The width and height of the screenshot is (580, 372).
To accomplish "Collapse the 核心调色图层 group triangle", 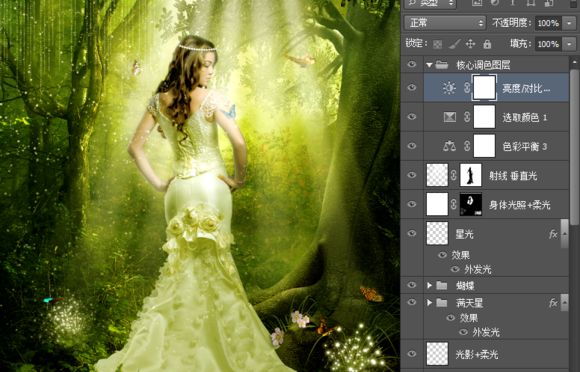I will point(429,65).
